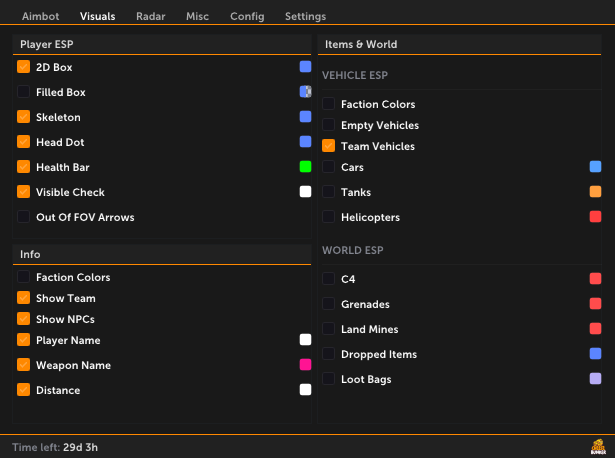Open the white Visible Check swatch

pyautogui.click(x=306, y=192)
